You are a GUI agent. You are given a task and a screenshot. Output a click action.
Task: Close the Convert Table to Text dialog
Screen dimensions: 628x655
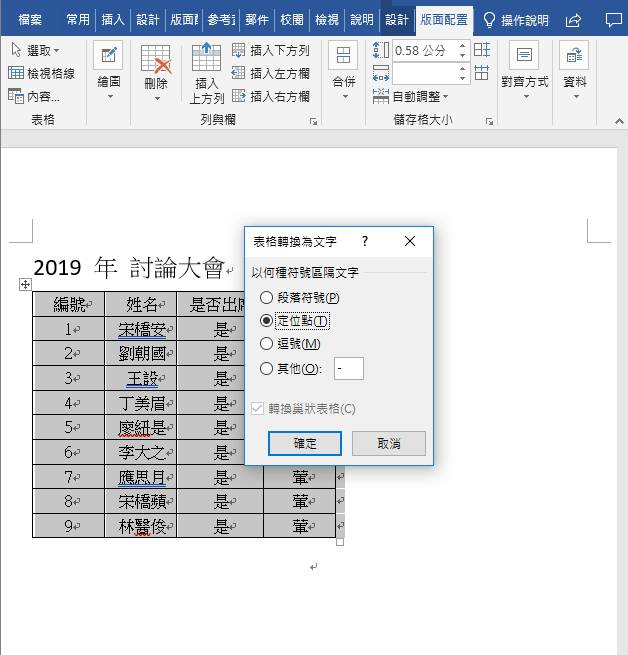(x=410, y=241)
